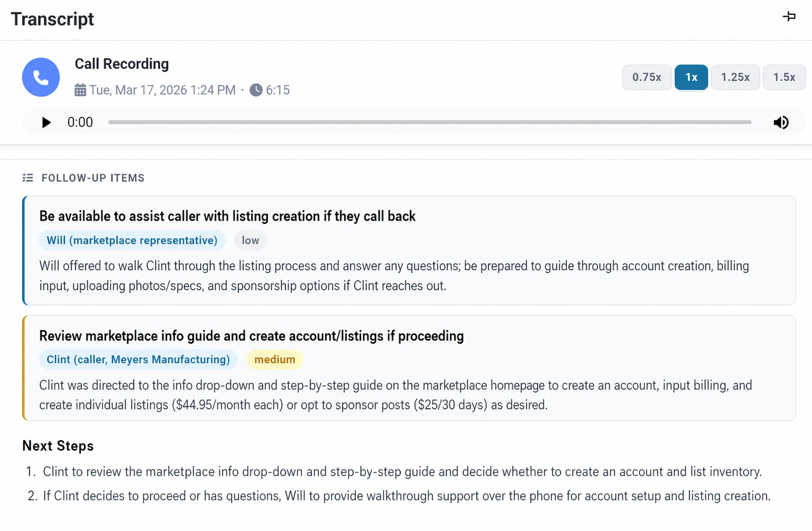This screenshot has height=531, width=812.
Task: Click the pin icon in Transcript header
Action: (789, 17)
